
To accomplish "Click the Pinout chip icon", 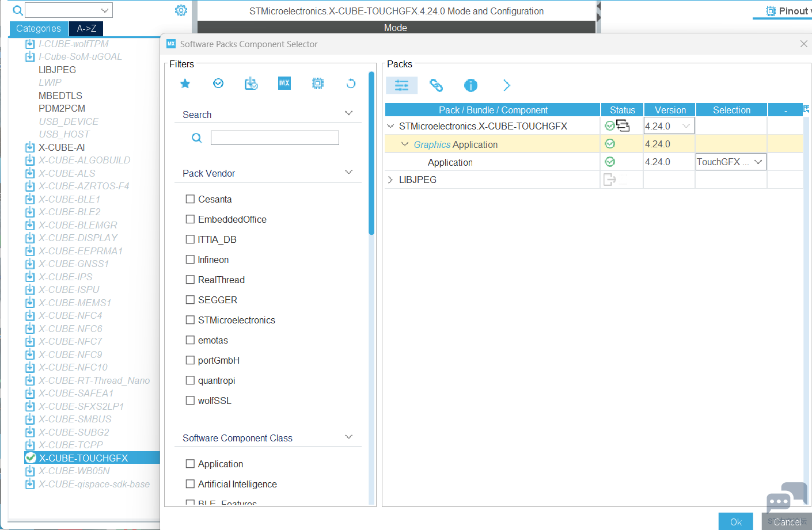I will coord(771,11).
